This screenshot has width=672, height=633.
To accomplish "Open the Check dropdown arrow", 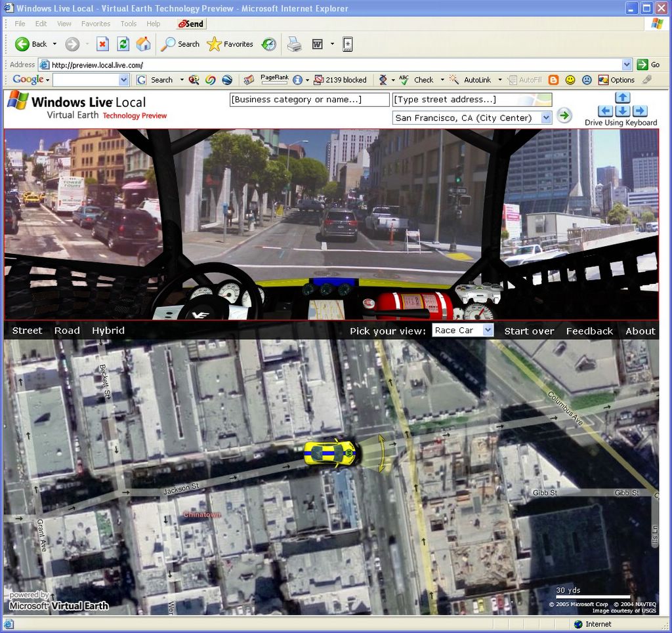I will (442, 80).
